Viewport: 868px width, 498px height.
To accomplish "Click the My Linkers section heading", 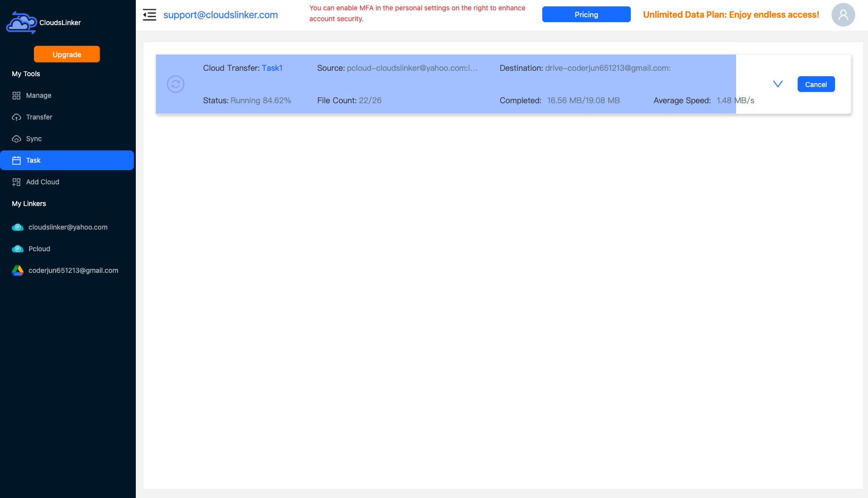I will pyautogui.click(x=29, y=204).
